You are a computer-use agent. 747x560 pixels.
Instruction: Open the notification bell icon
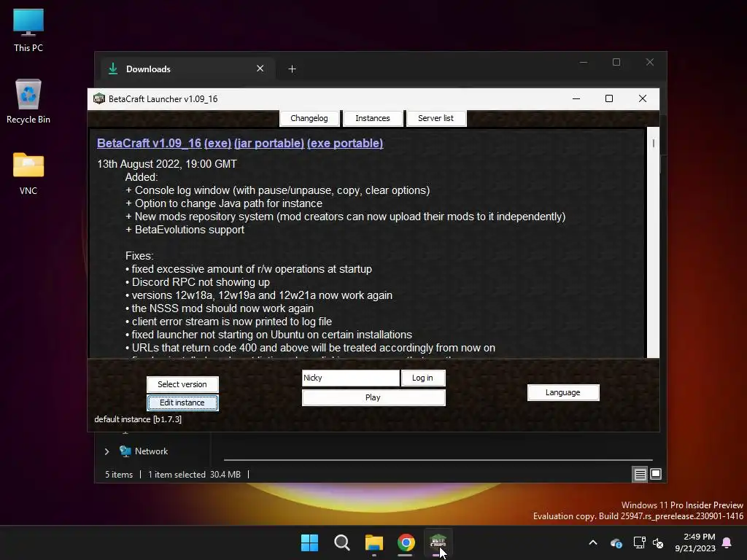click(x=727, y=542)
